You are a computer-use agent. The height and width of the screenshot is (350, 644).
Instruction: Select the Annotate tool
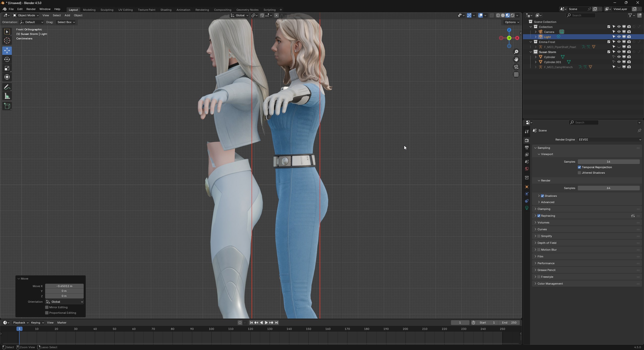pyautogui.click(x=7, y=87)
